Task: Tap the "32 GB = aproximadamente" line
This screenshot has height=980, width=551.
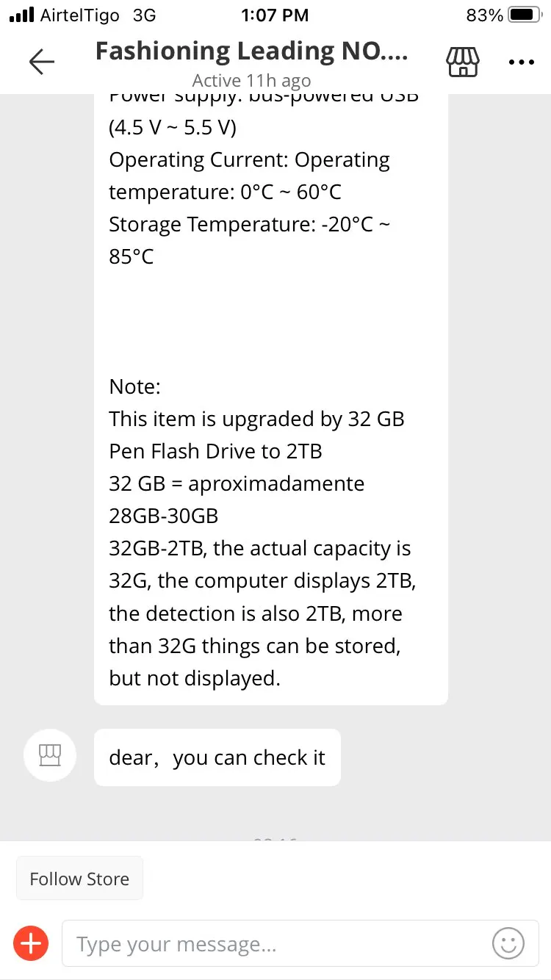Action: (237, 483)
